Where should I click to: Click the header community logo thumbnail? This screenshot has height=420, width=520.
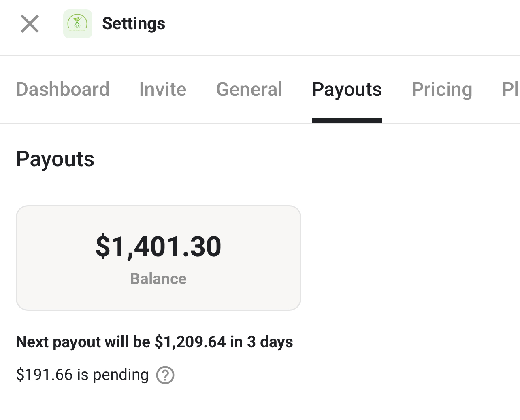pyautogui.click(x=78, y=24)
